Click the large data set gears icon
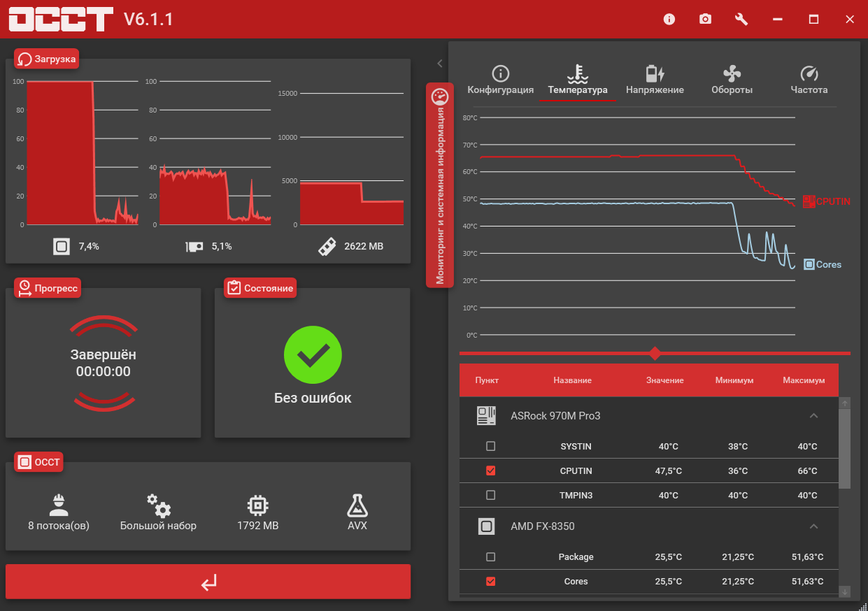Viewport: 868px width, 611px height. [x=158, y=505]
